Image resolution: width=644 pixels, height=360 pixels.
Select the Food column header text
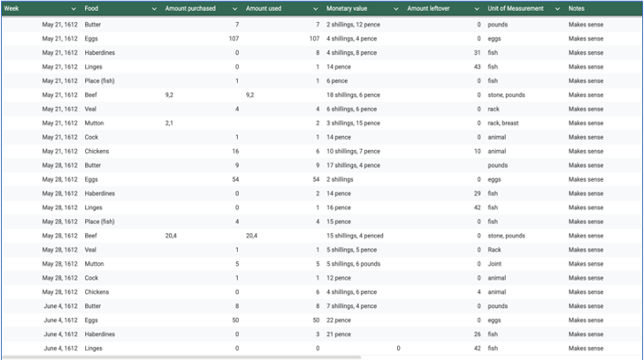(x=91, y=8)
